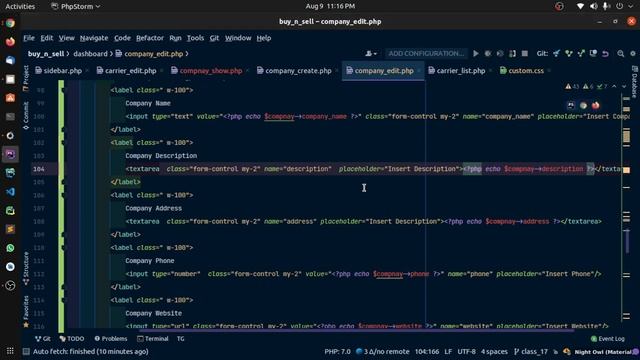Image resolution: width=640 pixels, height=360 pixels.
Task: Stop the running process square icon
Action: click(525, 53)
